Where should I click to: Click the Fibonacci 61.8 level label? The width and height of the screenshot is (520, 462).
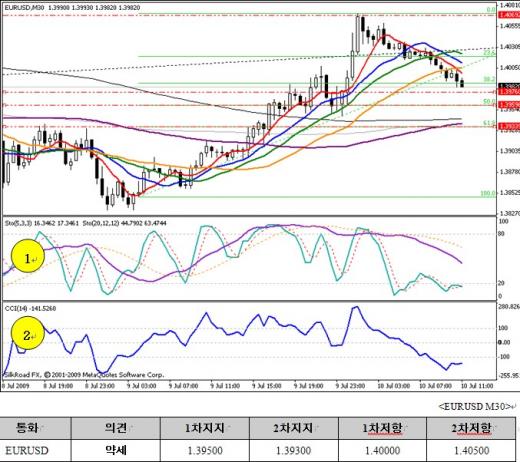pos(489,123)
